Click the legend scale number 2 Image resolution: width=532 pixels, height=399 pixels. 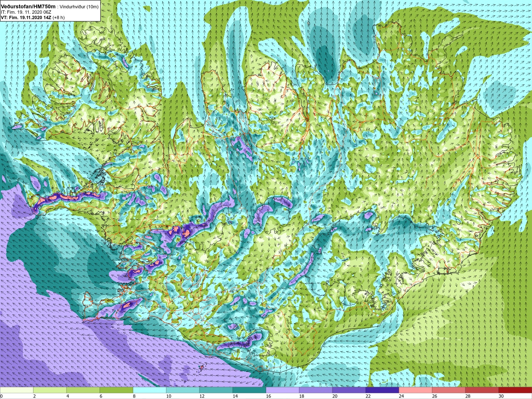[34, 396]
